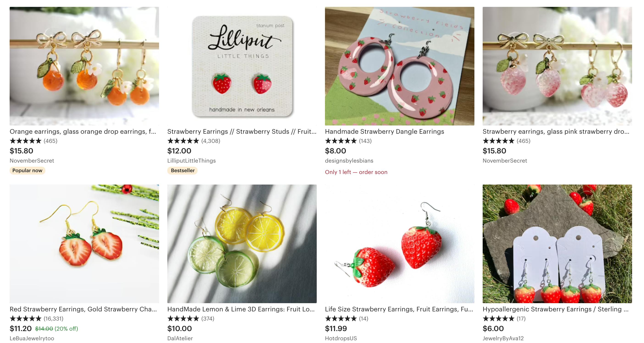Image resolution: width=644 pixels, height=343 pixels.
Task: Click 'HandMade Lemon & Lime 3D Earrings' title
Action: [x=241, y=309]
